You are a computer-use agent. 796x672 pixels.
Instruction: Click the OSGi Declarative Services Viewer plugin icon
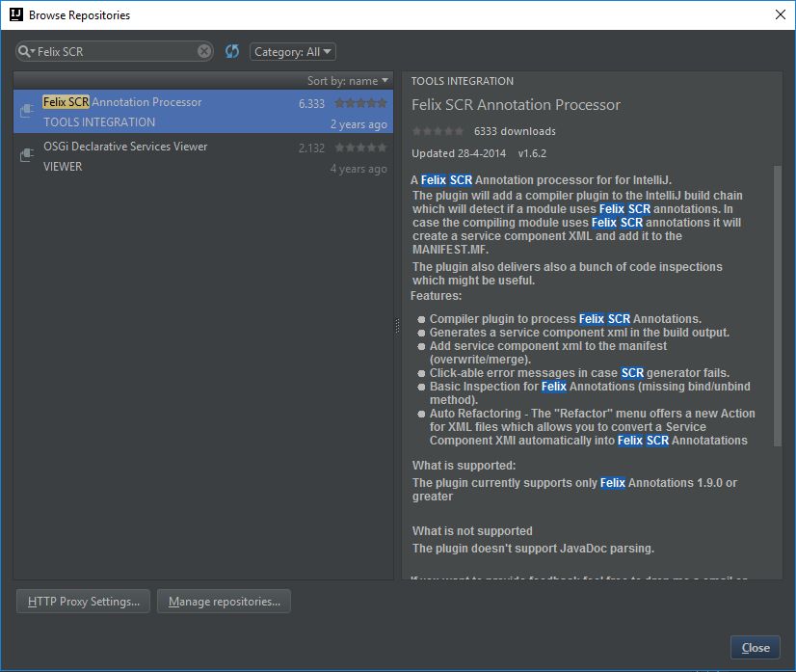point(27,154)
